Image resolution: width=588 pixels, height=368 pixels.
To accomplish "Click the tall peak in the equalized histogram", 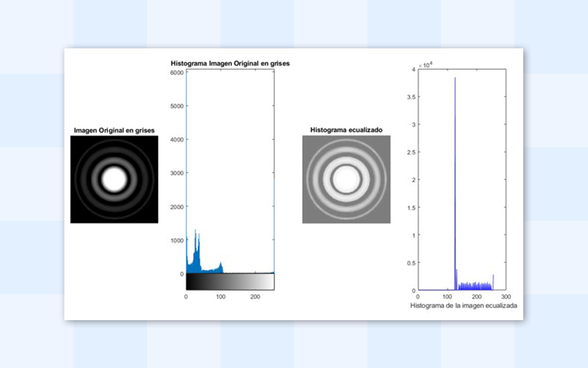I will coord(455,138).
